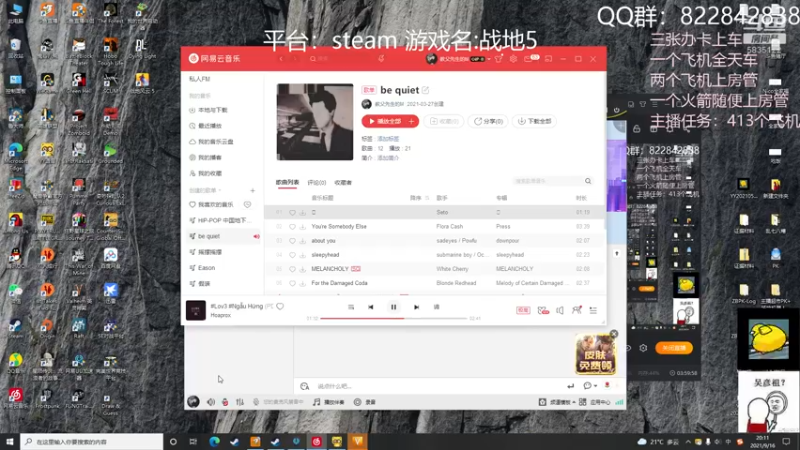Like the first song by Seto

[292, 212]
